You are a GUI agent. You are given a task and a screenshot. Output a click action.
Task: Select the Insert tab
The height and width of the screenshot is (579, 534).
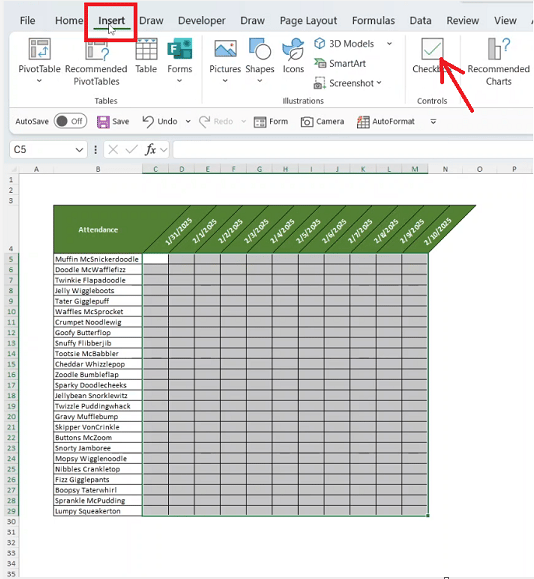click(111, 21)
